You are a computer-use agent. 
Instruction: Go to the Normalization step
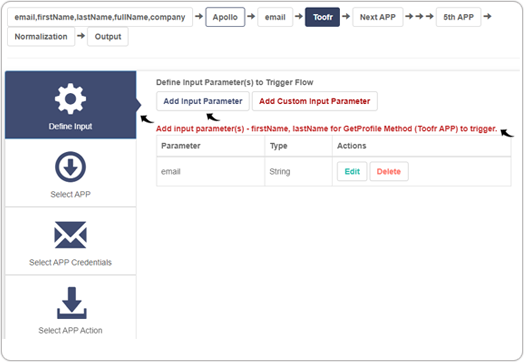point(41,37)
